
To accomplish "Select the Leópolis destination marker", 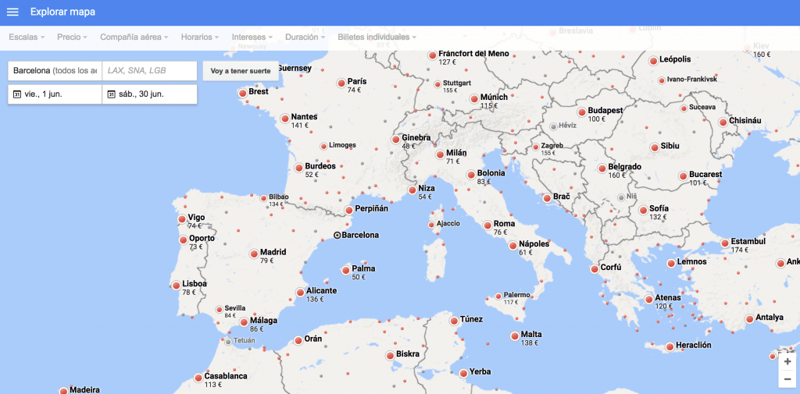I will click(x=653, y=61).
